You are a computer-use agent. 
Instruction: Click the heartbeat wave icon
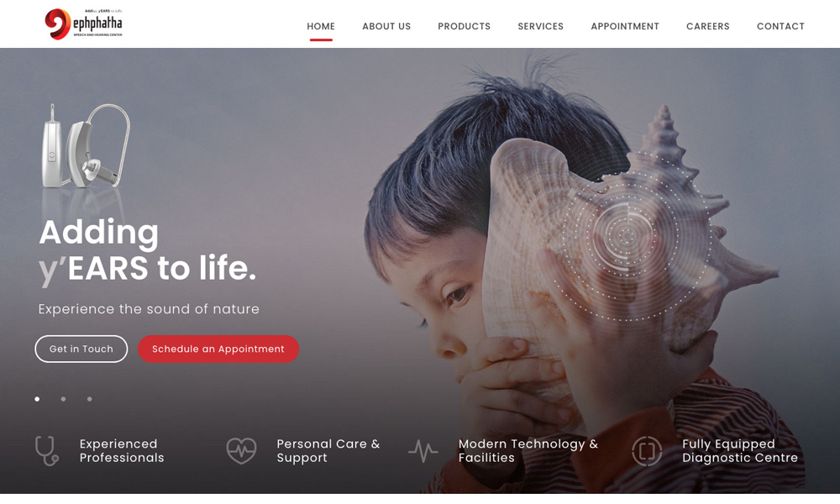coord(423,451)
